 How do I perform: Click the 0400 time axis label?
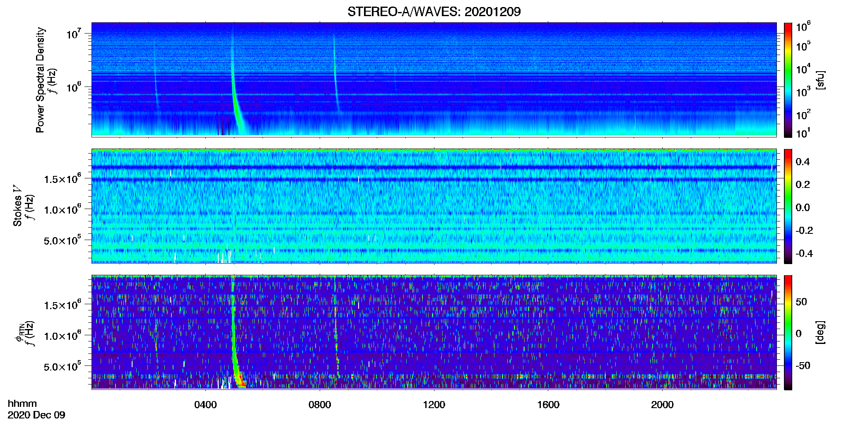tap(205, 404)
